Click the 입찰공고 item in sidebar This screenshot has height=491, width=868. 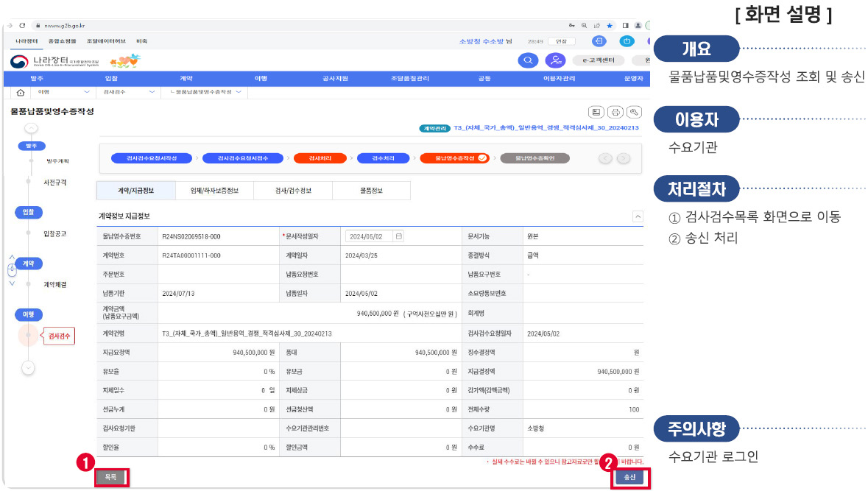pos(54,234)
